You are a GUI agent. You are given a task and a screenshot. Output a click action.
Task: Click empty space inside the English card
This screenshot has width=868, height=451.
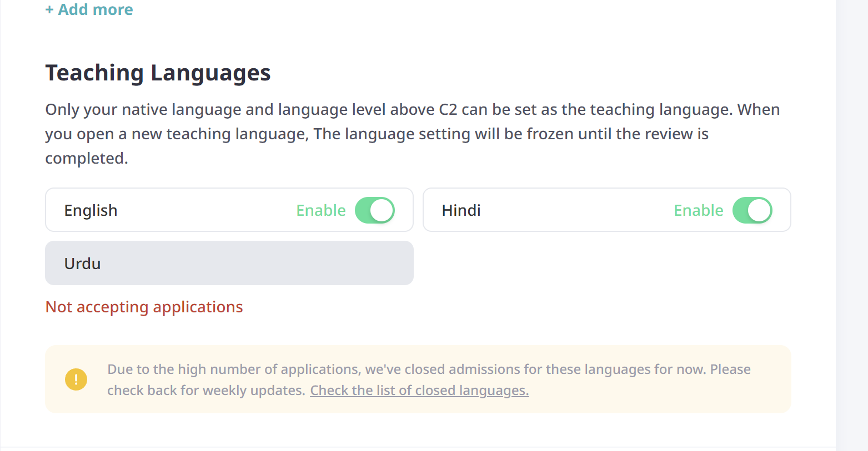coord(205,210)
